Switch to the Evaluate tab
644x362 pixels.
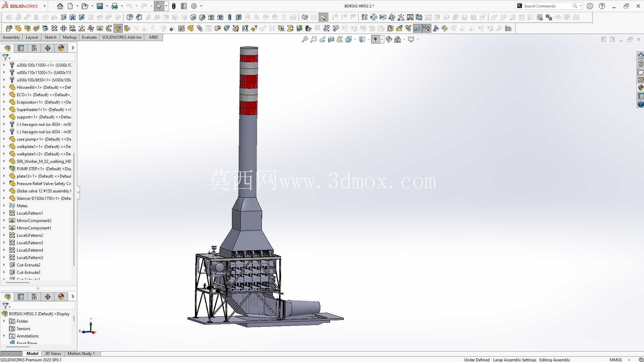pyautogui.click(x=89, y=37)
